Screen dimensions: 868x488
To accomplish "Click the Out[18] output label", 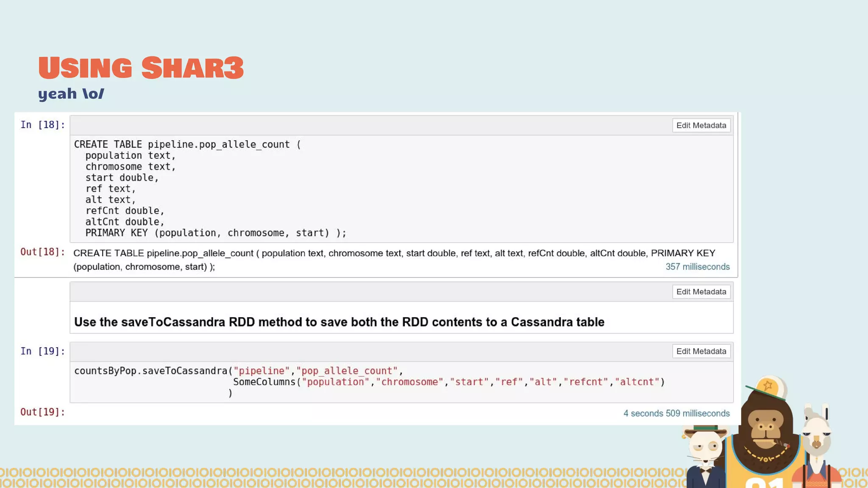I will pos(42,252).
